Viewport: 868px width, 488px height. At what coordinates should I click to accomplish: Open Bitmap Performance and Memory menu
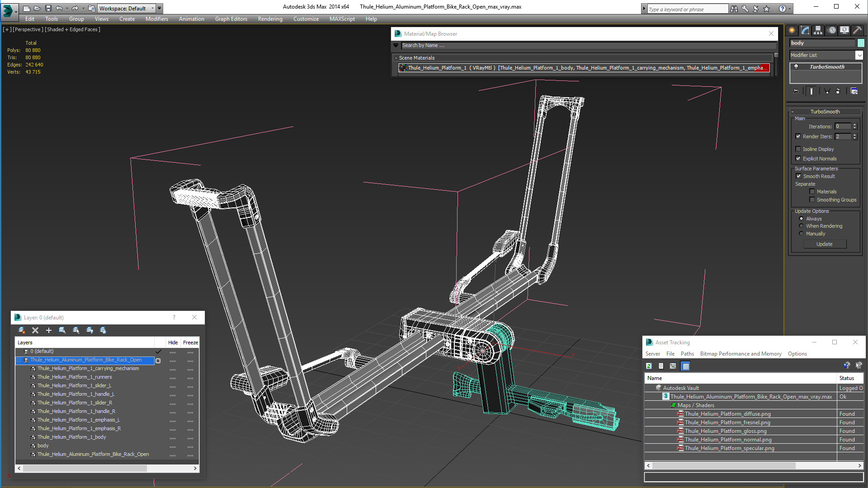[741, 354]
